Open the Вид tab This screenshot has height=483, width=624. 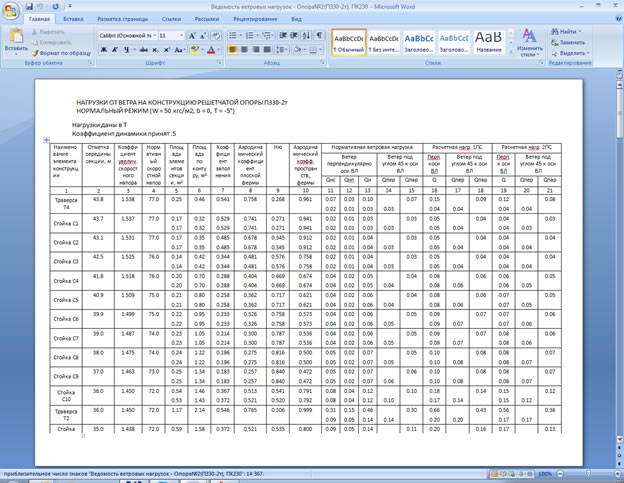click(x=296, y=19)
